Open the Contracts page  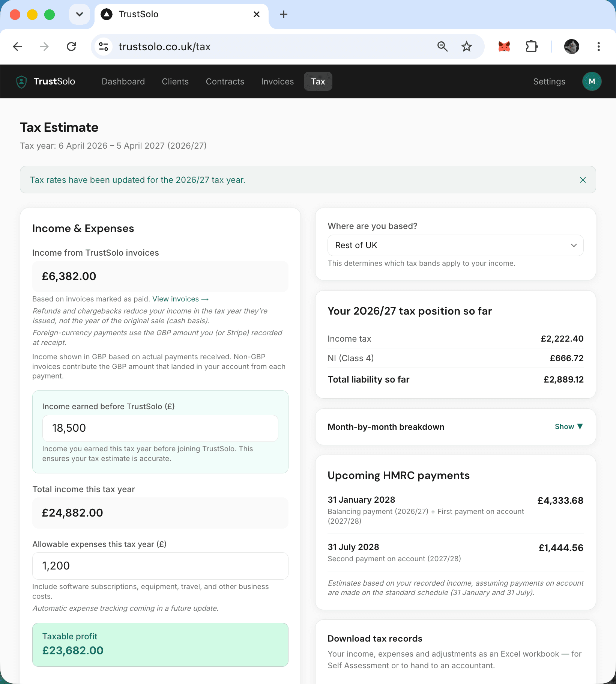point(225,81)
